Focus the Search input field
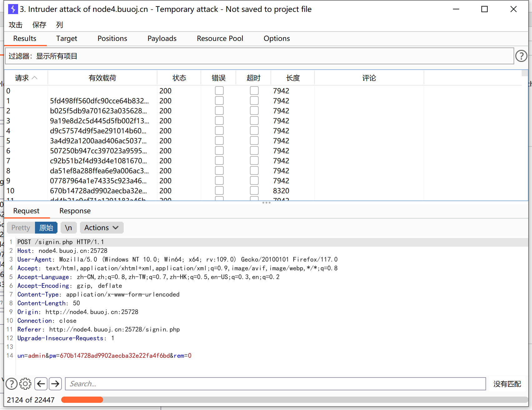 pos(275,384)
